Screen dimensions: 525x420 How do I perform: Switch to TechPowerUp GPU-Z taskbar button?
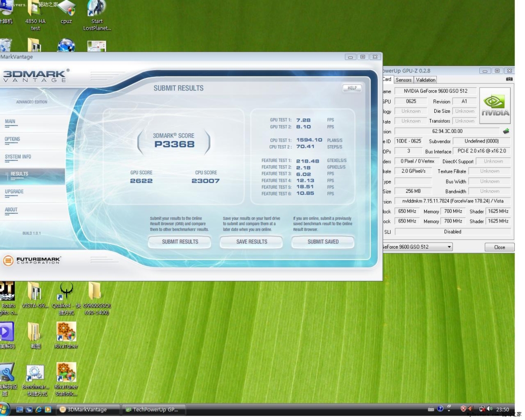tap(154, 409)
